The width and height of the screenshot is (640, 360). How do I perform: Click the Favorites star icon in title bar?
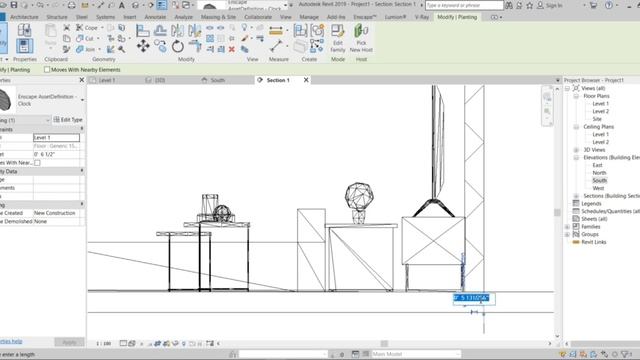(529, 5)
